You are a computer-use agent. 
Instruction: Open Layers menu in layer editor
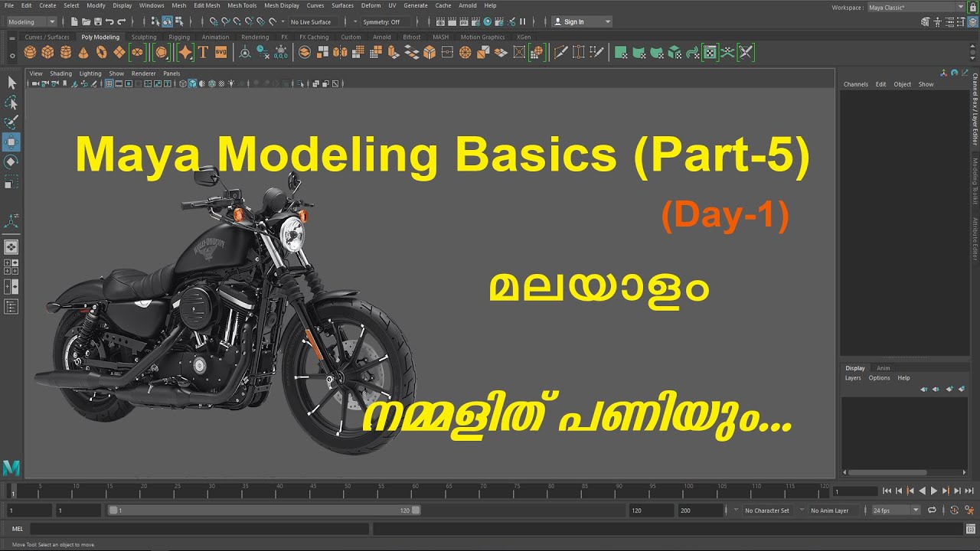pyautogui.click(x=853, y=378)
